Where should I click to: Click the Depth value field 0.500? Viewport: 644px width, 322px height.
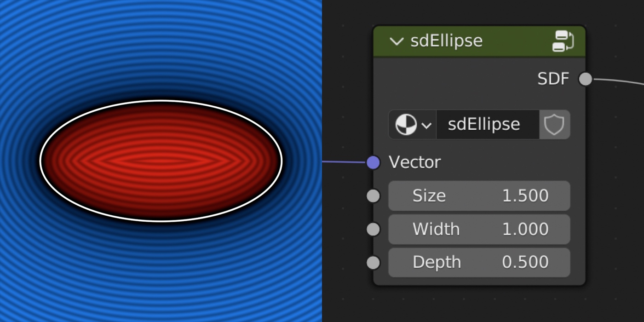[x=479, y=262]
